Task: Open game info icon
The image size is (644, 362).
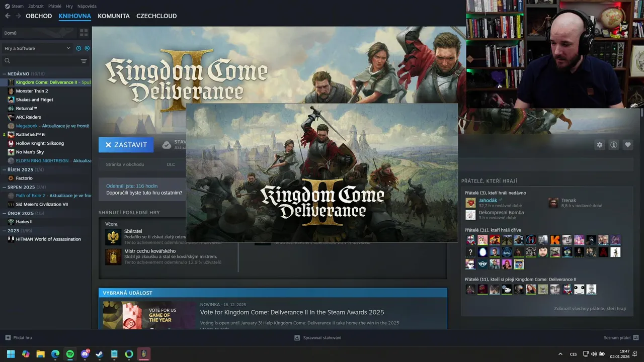Action: coord(614,145)
